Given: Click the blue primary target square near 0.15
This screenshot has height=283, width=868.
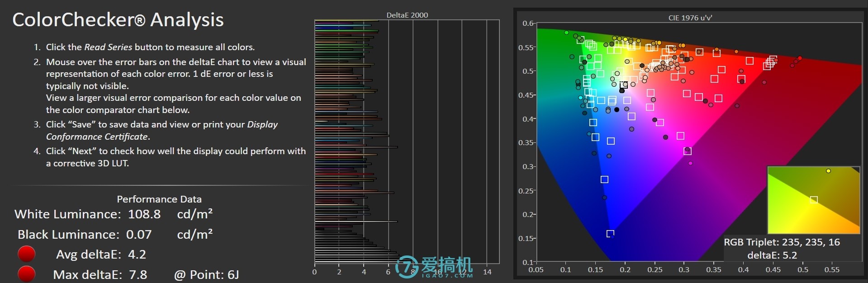Looking at the screenshot, I should (x=610, y=234).
